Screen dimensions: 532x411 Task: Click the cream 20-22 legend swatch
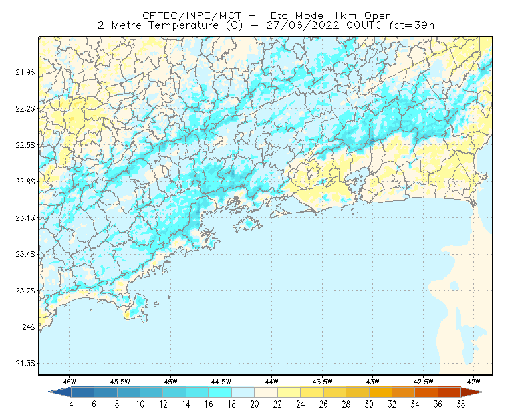[266, 392]
